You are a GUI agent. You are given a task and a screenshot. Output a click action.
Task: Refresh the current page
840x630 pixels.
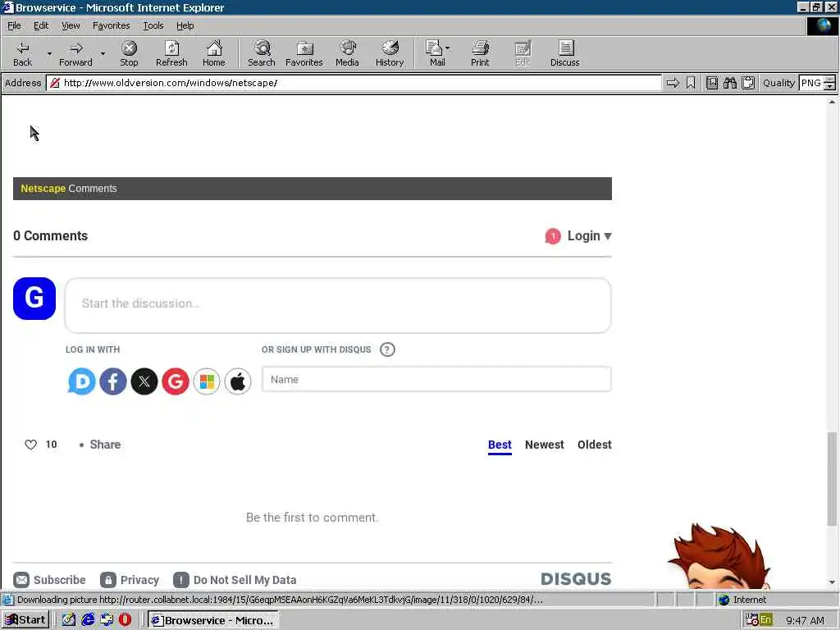point(171,53)
